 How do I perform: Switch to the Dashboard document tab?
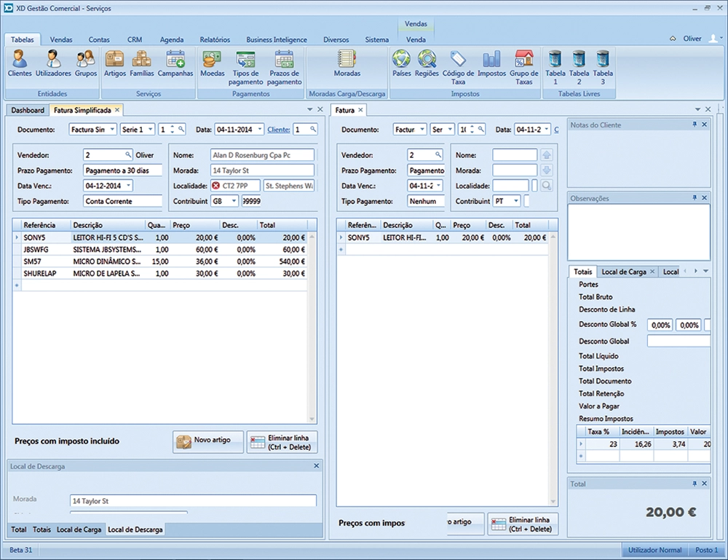pos(27,110)
